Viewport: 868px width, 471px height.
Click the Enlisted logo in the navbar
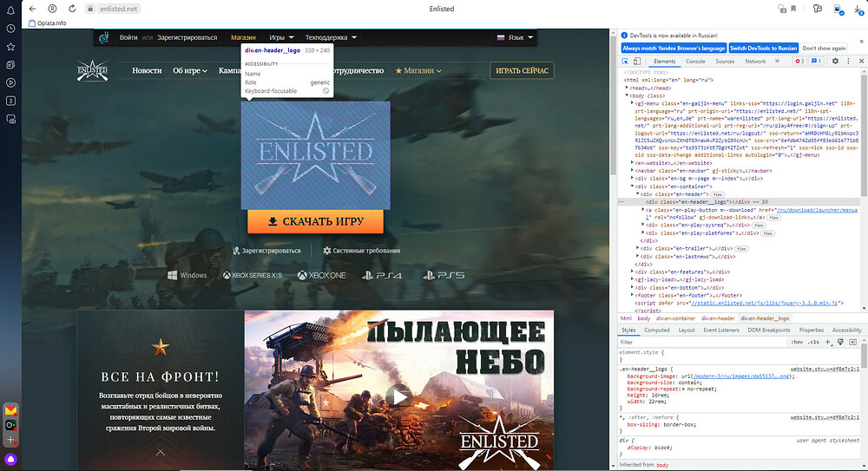[x=93, y=71]
